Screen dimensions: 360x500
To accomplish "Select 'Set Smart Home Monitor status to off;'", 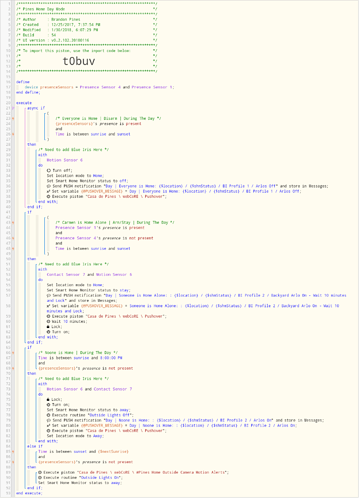I will pyautogui.click(x=87, y=181).
